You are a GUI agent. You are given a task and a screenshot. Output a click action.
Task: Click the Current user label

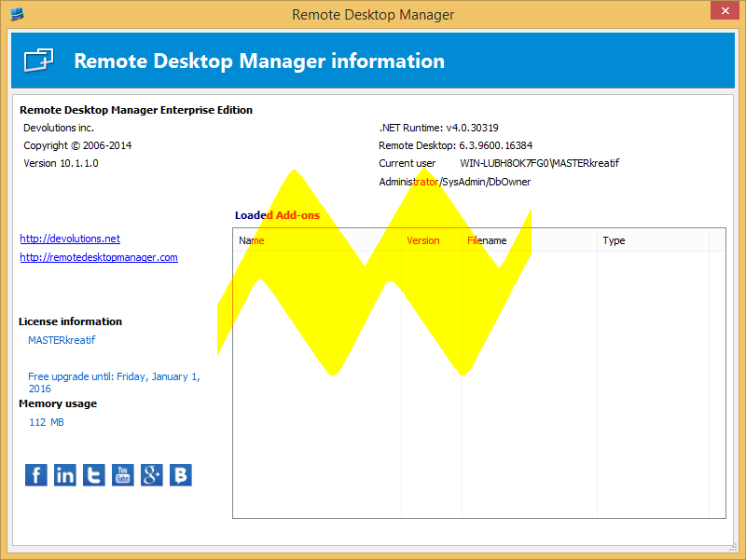tap(407, 163)
